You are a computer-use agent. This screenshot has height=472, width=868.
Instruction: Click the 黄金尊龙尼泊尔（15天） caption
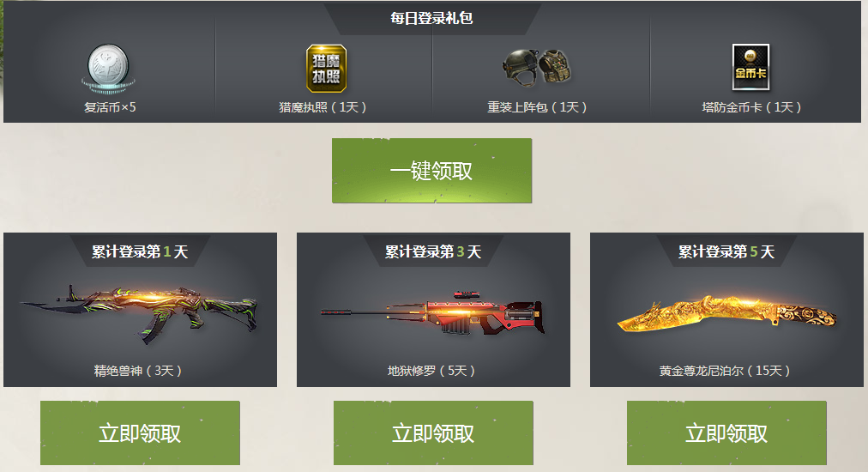point(725,371)
